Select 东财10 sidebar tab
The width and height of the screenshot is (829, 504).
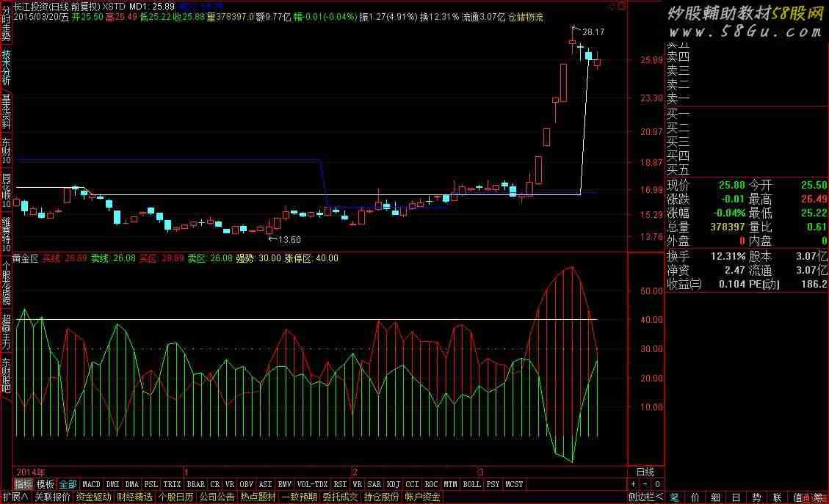coord(6,150)
